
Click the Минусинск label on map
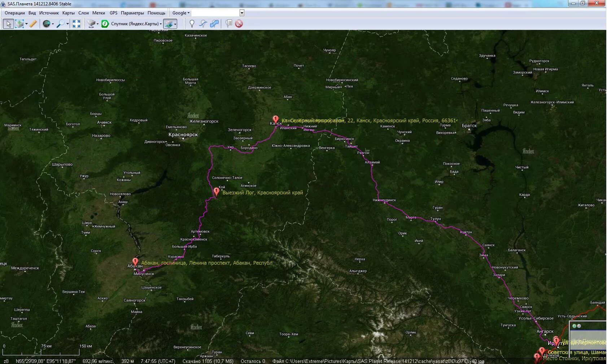pos(144,274)
